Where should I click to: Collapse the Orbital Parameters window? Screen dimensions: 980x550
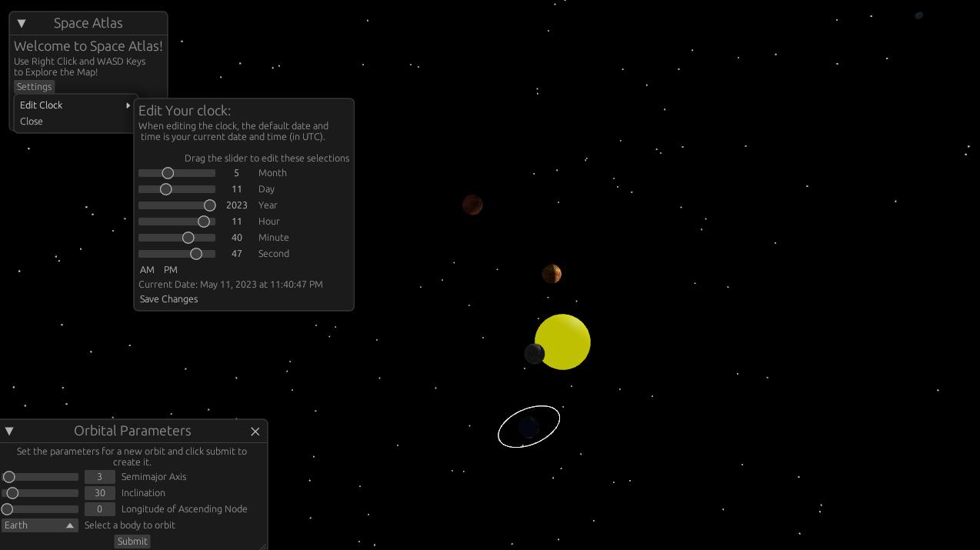pyautogui.click(x=9, y=432)
